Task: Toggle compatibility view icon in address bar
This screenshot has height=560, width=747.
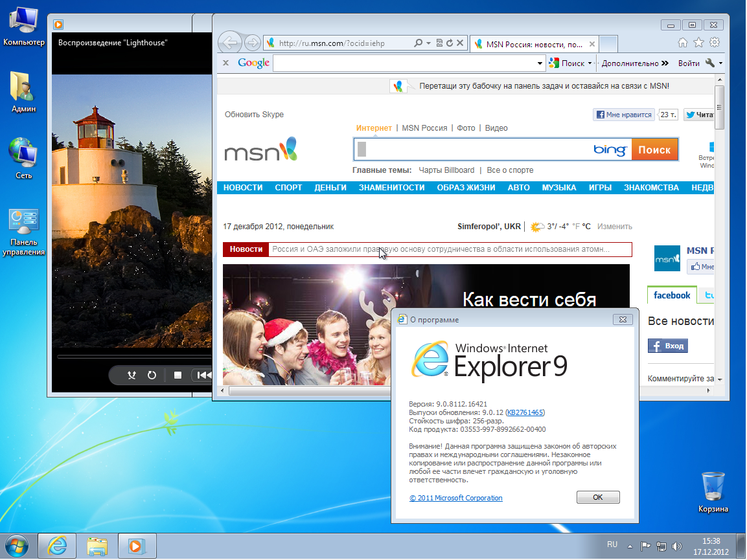Action: click(439, 43)
